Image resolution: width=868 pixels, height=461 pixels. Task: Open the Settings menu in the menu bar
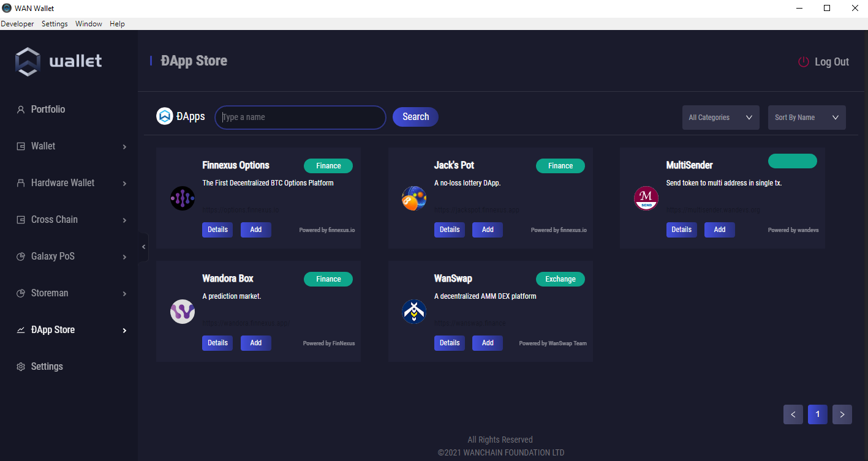coord(55,24)
